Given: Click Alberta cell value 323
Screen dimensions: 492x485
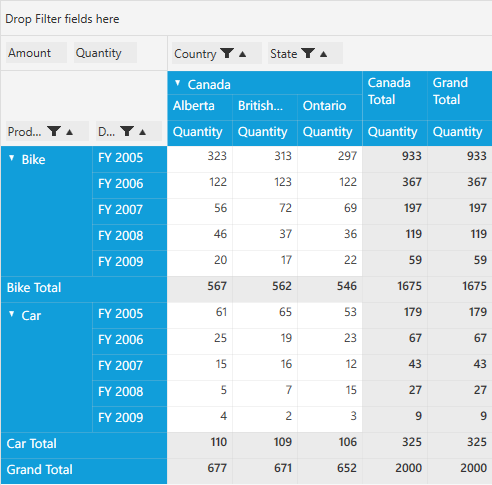Looking at the screenshot, I should pos(200,159).
